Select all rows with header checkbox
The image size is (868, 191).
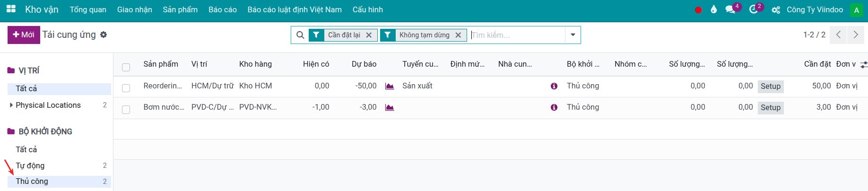(126, 67)
